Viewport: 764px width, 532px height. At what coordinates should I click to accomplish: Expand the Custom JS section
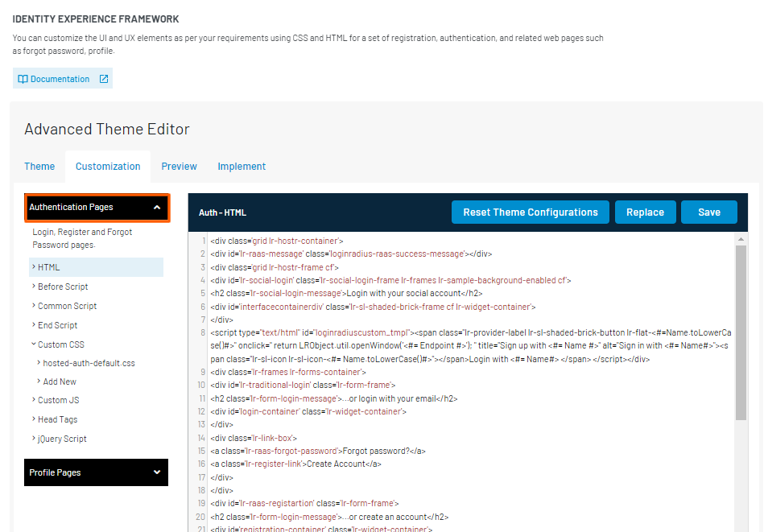[57, 400]
